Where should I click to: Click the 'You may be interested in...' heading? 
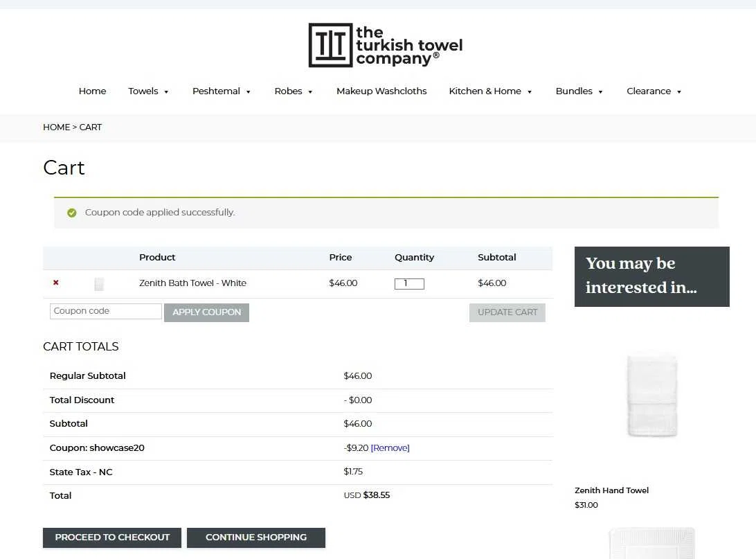click(x=641, y=276)
